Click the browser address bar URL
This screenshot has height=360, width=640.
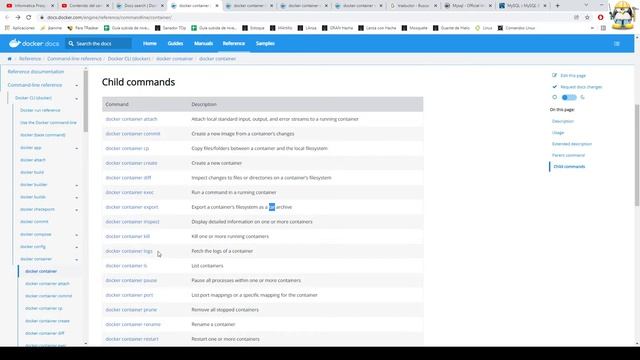pyautogui.click(x=109, y=18)
